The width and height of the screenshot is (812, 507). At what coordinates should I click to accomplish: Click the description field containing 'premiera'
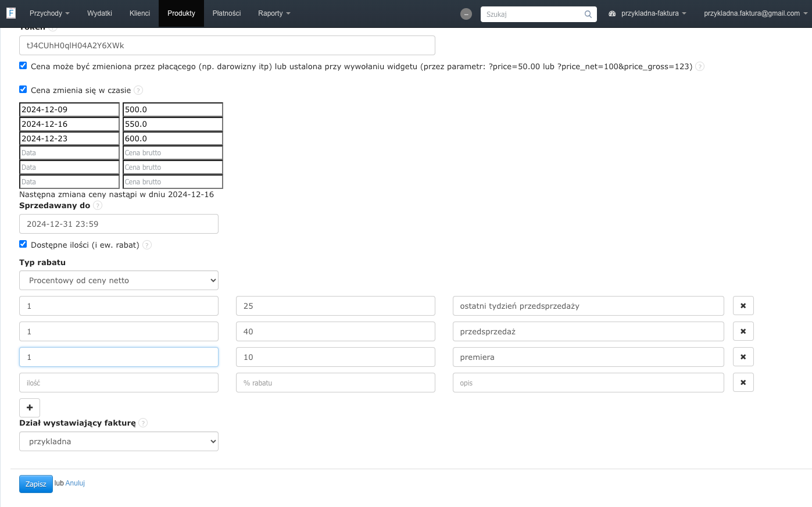click(x=588, y=357)
